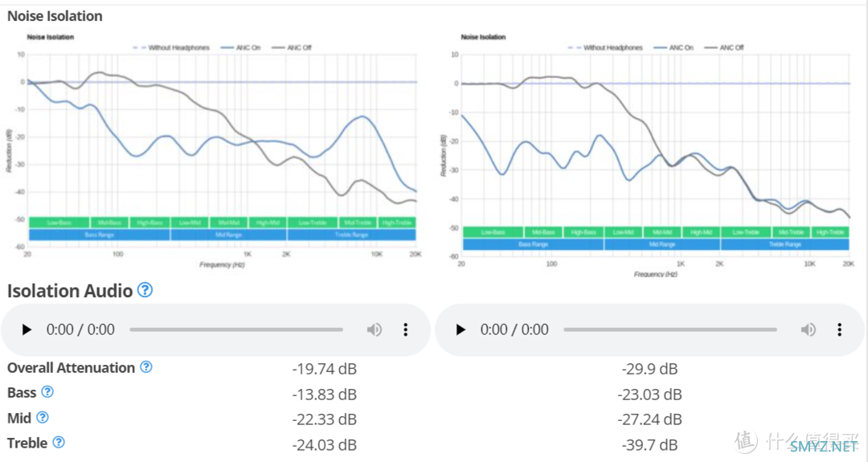This screenshot has width=868, height=462.
Task: Click Mid Range band in left chart
Action: tap(228, 235)
